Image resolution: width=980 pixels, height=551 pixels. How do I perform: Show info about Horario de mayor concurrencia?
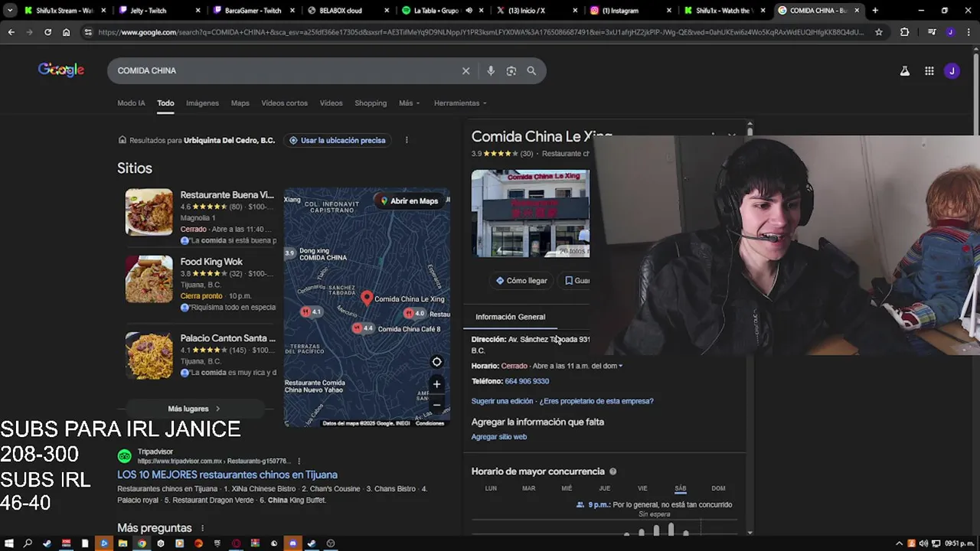pyautogui.click(x=612, y=471)
